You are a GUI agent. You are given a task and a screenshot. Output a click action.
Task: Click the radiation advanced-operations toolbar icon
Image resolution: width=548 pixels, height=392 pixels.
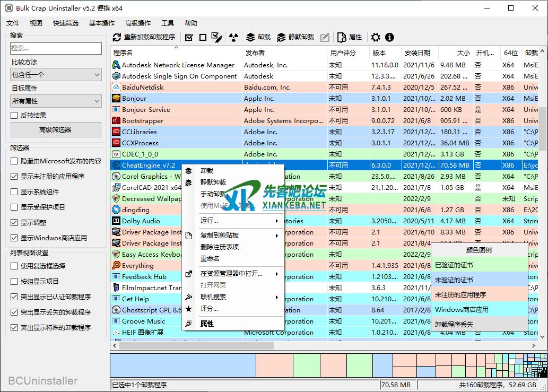[x=233, y=37]
